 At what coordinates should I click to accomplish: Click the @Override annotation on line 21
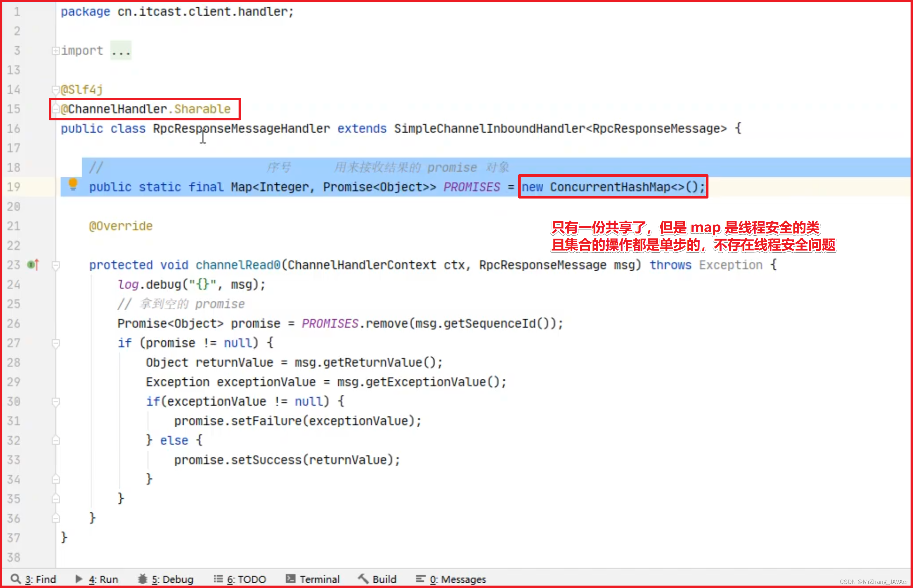(x=121, y=227)
